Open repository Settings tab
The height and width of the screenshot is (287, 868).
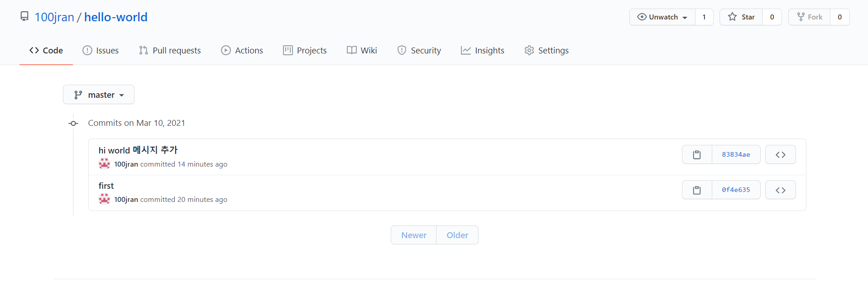click(547, 50)
